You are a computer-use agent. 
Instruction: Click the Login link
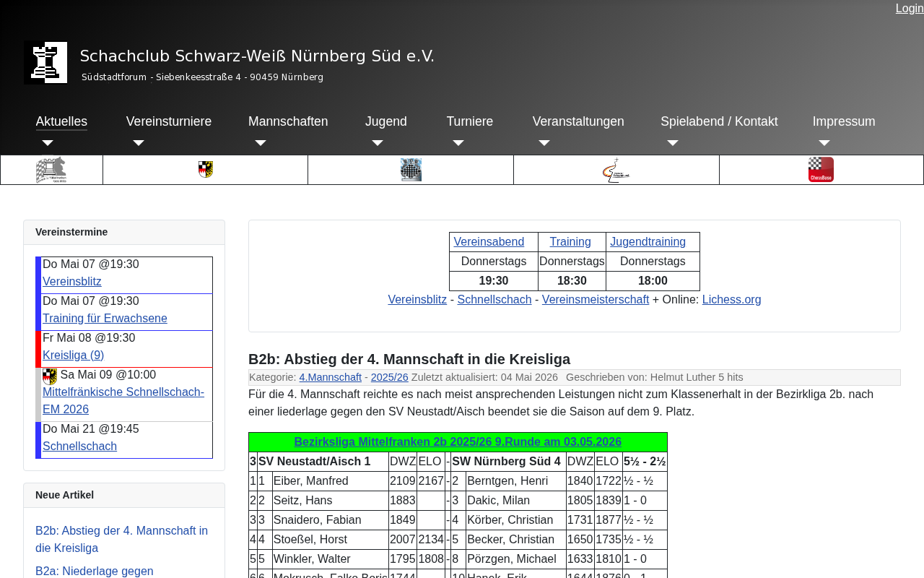click(x=910, y=8)
